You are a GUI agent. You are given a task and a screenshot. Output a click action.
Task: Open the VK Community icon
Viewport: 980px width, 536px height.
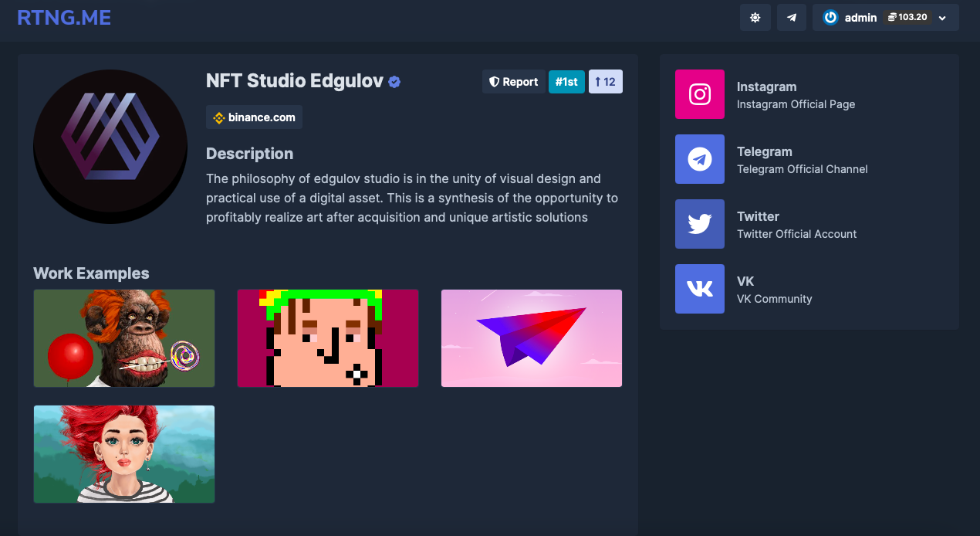pyautogui.click(x=699, y=288)
